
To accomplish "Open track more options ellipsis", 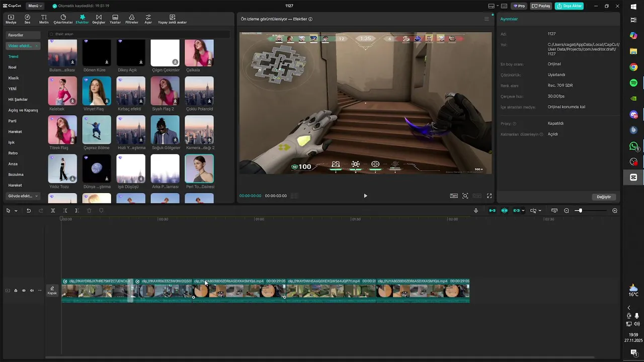I will (40, 291).
